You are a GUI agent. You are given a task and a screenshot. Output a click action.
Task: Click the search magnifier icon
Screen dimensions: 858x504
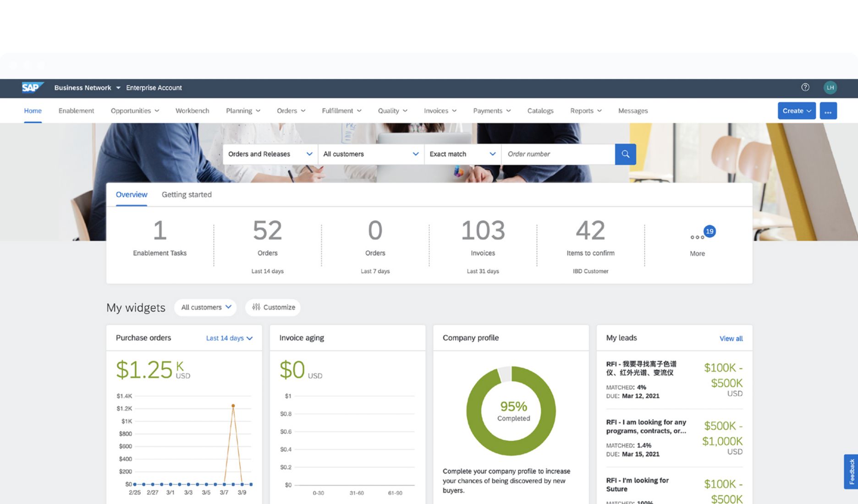coord(625,154)
